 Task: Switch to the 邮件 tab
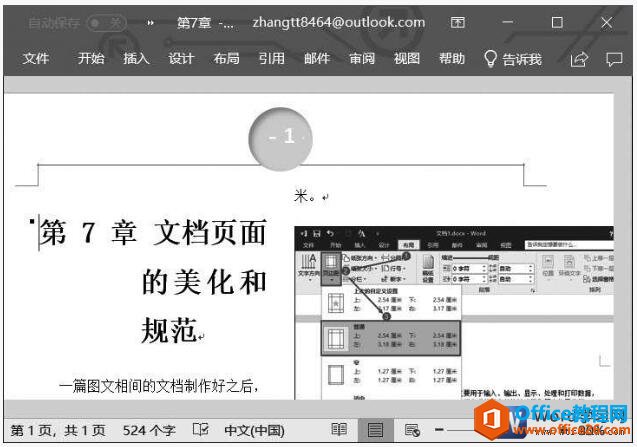316,59
